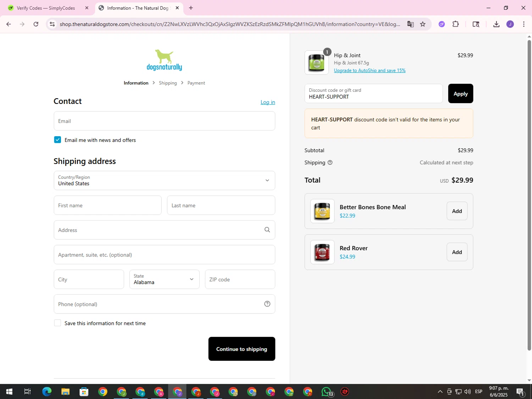
Task: Go to the Payment breadcrumb step
Action: point(196,83)
